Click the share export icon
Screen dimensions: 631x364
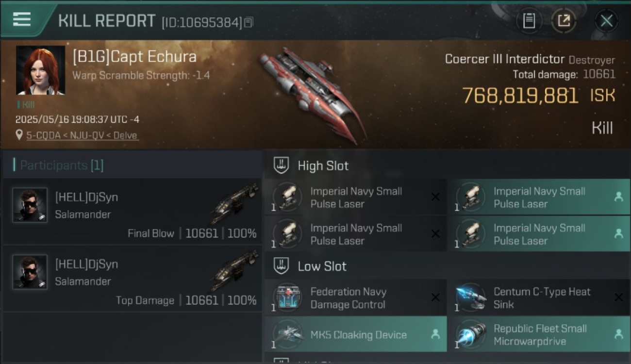564,21
